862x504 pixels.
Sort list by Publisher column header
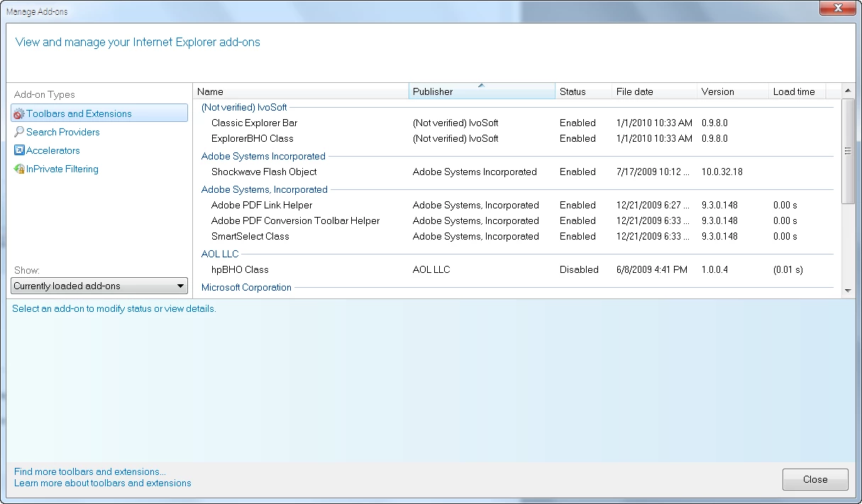(x=482, y=91)
